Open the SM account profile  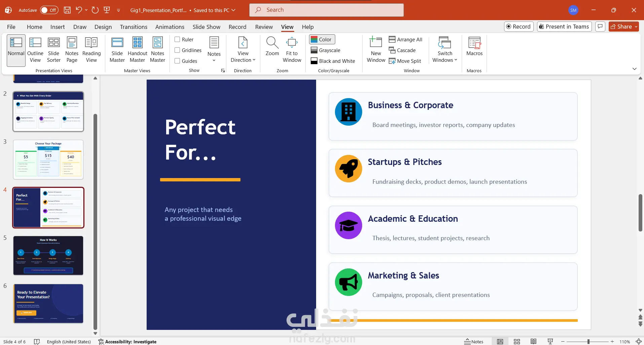click(573, 10)
